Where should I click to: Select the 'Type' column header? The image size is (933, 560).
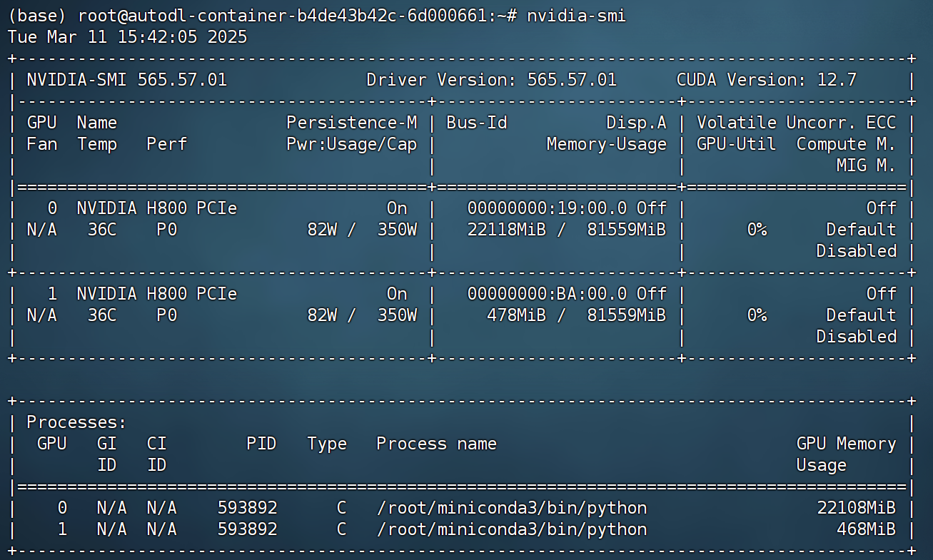pos(327,444)
